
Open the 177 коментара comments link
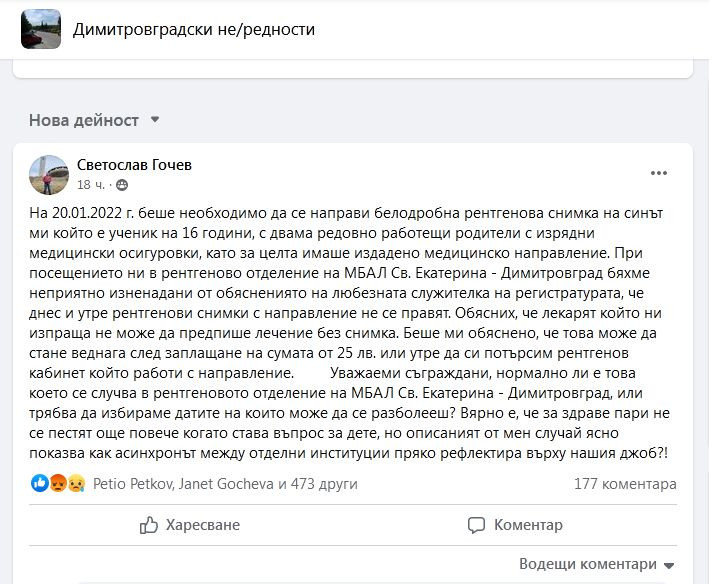coord(625,484)
